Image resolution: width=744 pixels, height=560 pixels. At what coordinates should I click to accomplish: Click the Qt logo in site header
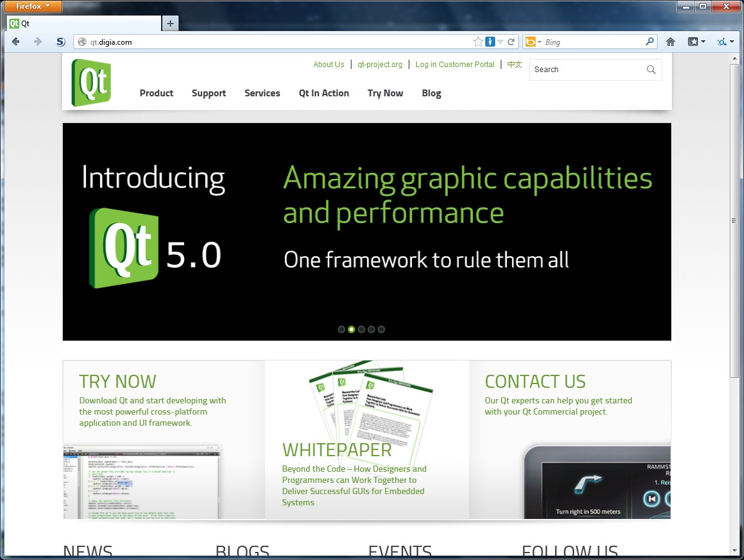pos(91,83)
